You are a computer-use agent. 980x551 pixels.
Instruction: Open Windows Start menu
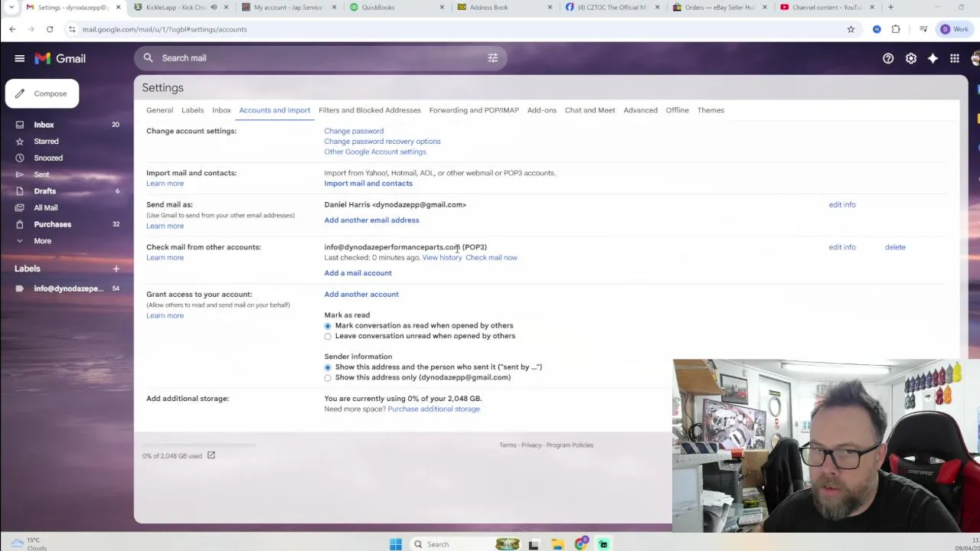[x=396, y=544]
